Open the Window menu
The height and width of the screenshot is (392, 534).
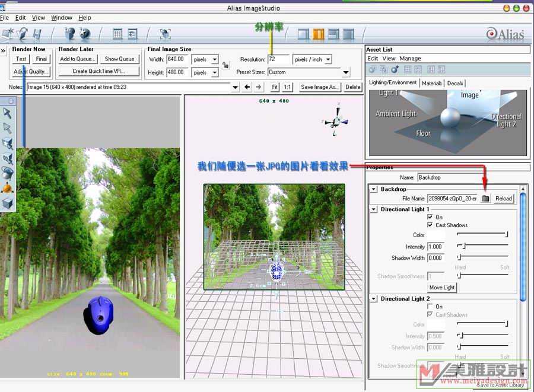tap(62, 18)
